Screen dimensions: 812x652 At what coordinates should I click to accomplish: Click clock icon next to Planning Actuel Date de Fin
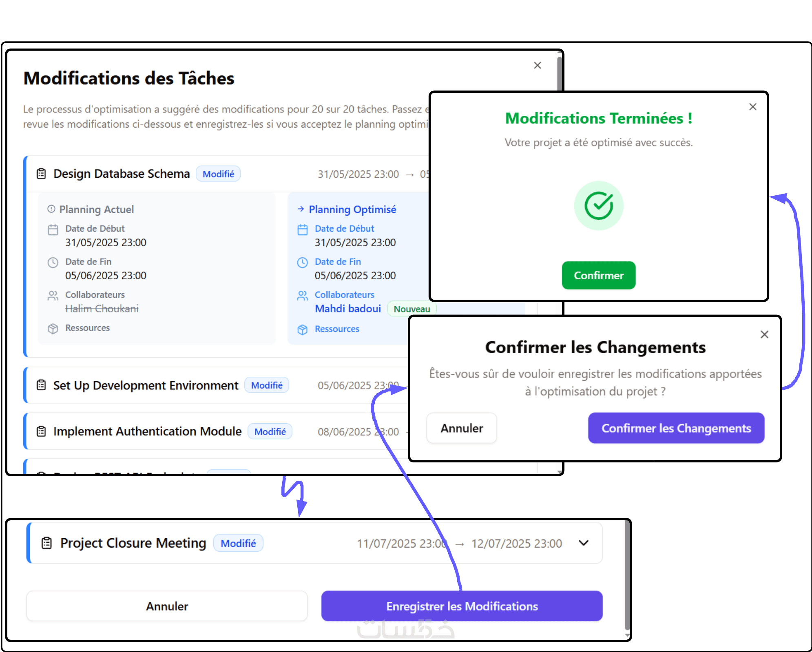53,263
